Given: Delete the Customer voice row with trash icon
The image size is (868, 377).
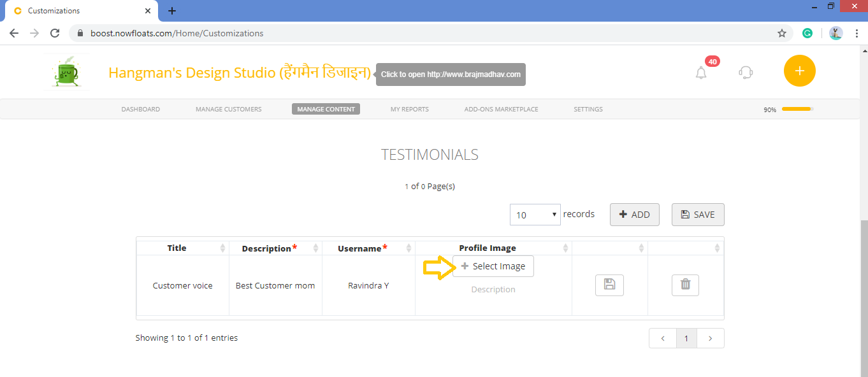Looking at the screenshot, I should [x=685, y=285].
